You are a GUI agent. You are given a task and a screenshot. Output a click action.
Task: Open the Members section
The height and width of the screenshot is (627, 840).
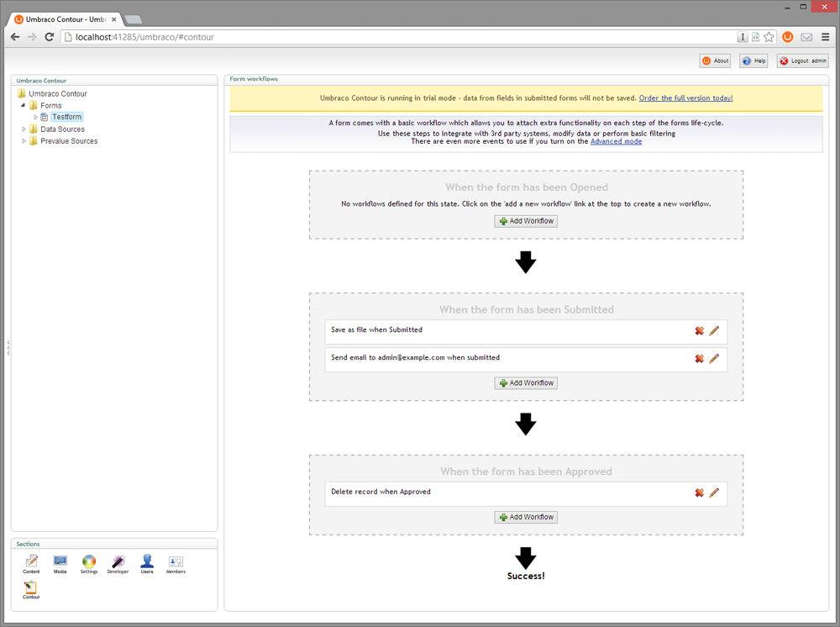[x=176, y=564]
